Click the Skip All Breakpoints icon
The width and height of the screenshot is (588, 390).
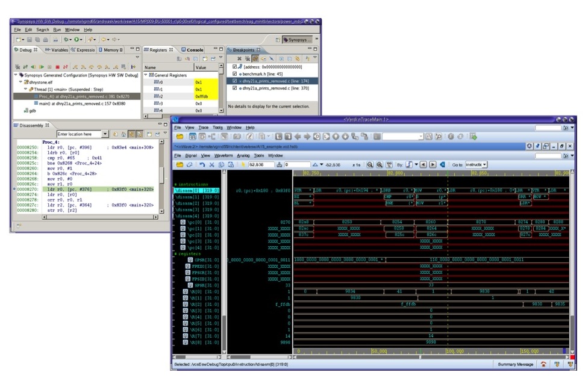[272, 59]
